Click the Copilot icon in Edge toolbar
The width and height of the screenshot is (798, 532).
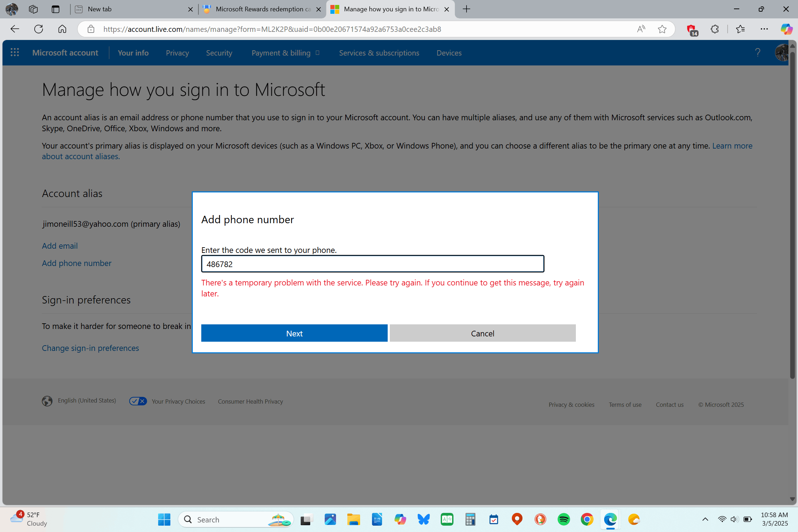pos(786,29)
